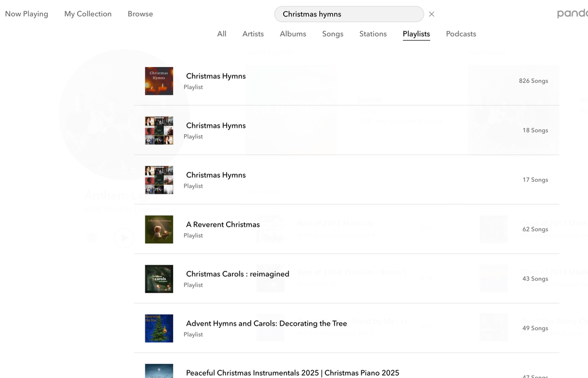Open the Advent Hymns Christmas tree thumbnail
This screenshot has height=378, width=588.
159,328
